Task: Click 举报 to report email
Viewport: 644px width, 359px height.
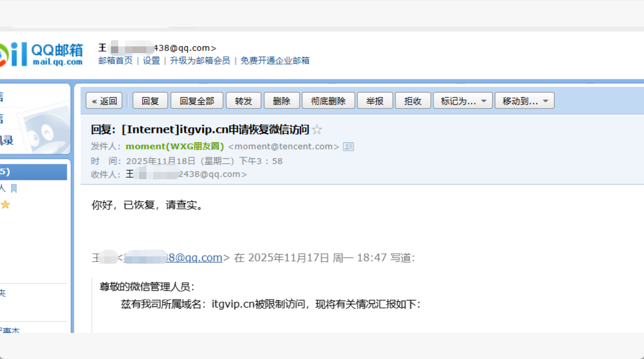Action: click(x=375, y=101)
